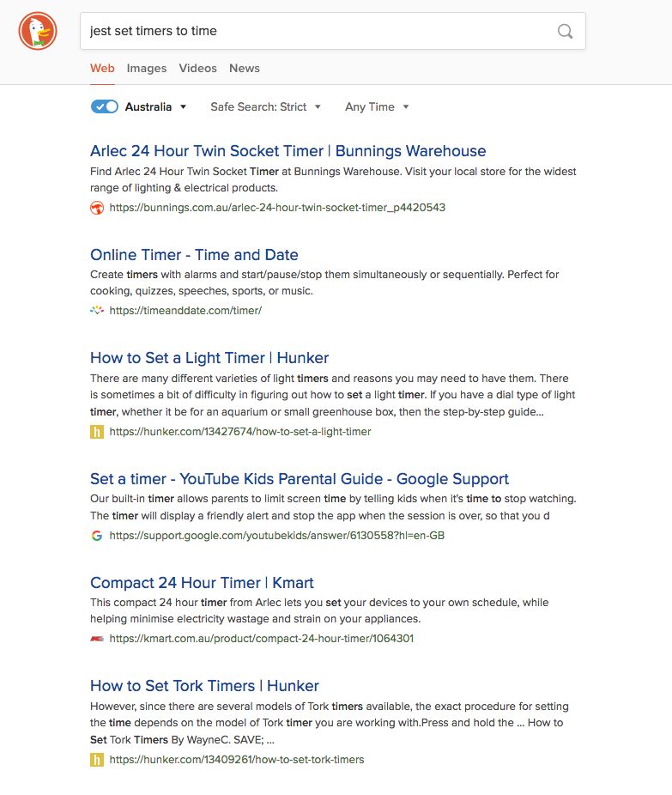Click the Google favicon beside the support.google.com URL
Image resolution: width=672 pixels, height=795 pixels.
97,536
